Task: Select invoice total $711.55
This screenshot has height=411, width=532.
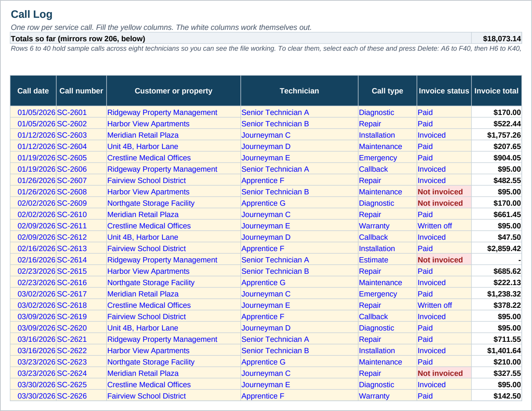Action: (496, 339)
